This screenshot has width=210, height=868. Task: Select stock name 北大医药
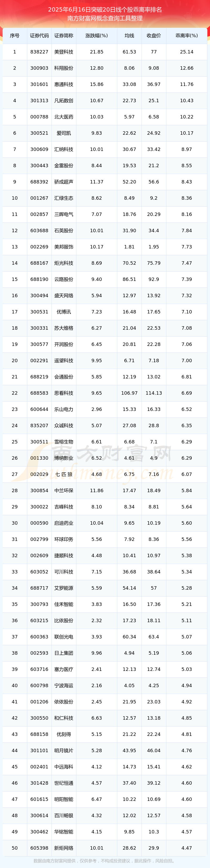(64, 117)
